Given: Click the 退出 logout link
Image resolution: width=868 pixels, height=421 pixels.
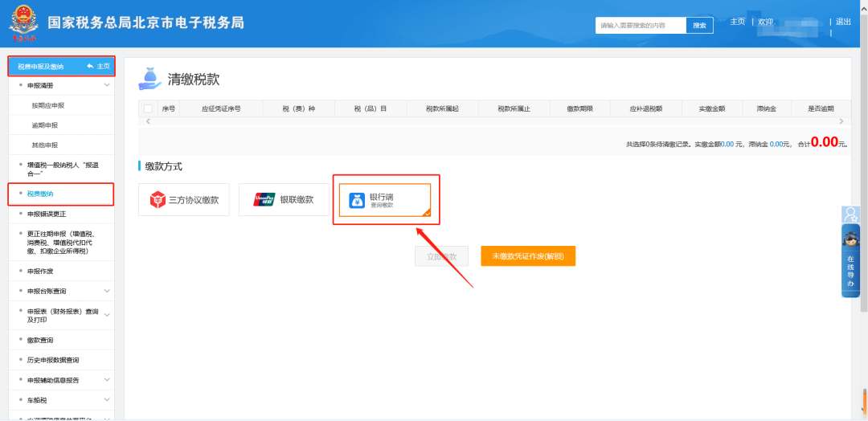Looking at the screenshot, I should [843, 22].
